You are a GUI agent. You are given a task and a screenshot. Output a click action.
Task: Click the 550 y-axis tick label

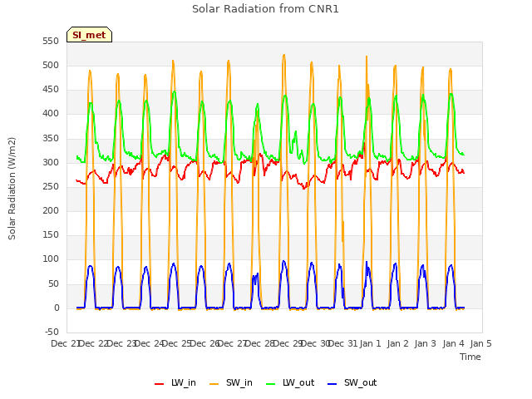point(51,41)
